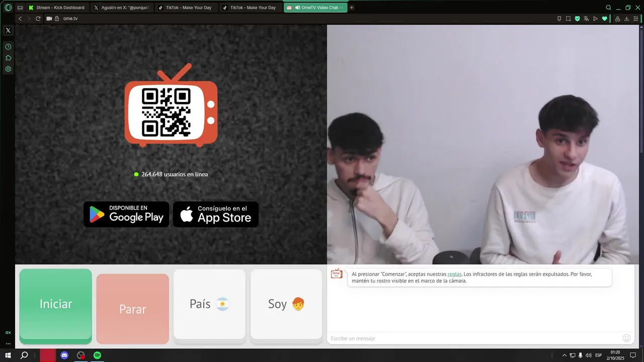Click the search tabs magnifier icon
644x362 pixels.
pos(608,8)
